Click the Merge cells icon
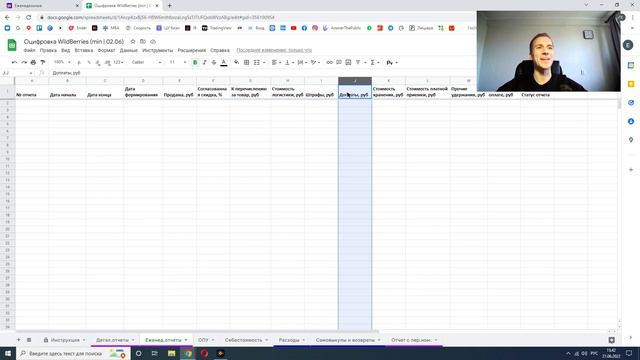 click(257, 62)
